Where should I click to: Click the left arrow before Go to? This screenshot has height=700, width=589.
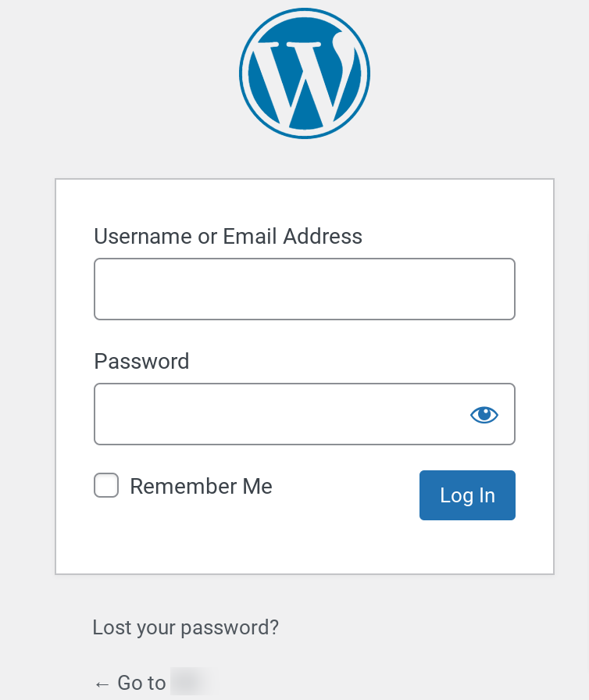pos(102,684)
